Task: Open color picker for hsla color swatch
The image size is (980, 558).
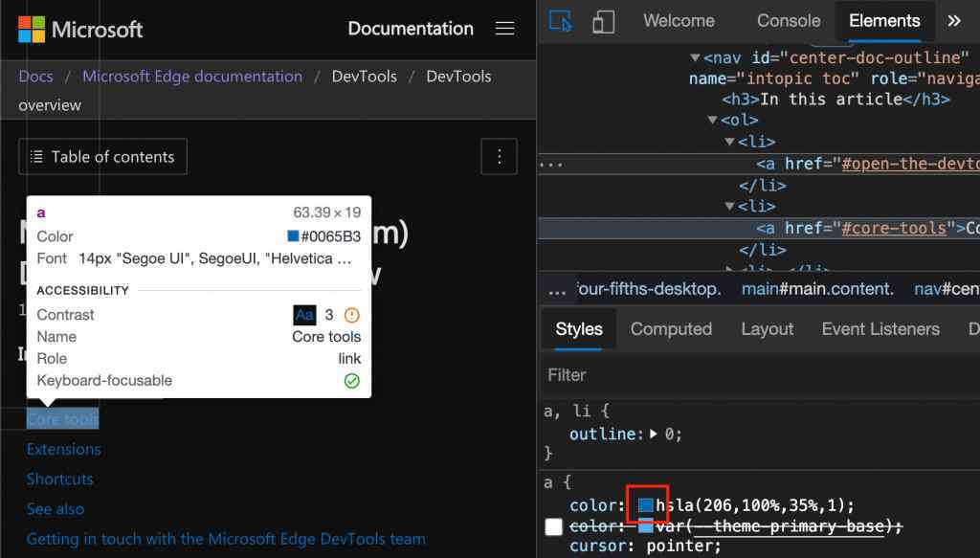Action: (646, 505)
